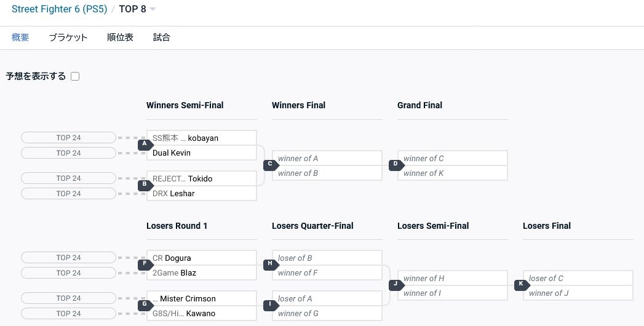This screenshot has width=644, height=326.
Task: Open match C badge in Winners Final
Action: (270, 165)
